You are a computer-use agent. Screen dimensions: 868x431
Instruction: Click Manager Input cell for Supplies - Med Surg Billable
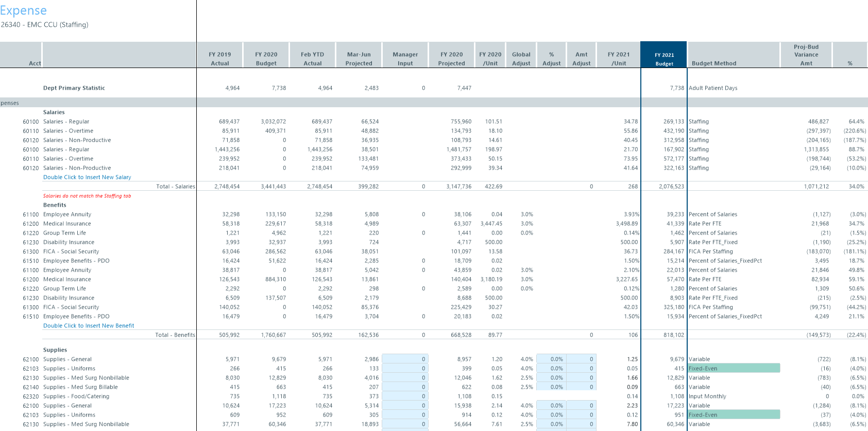click(405, 387)
